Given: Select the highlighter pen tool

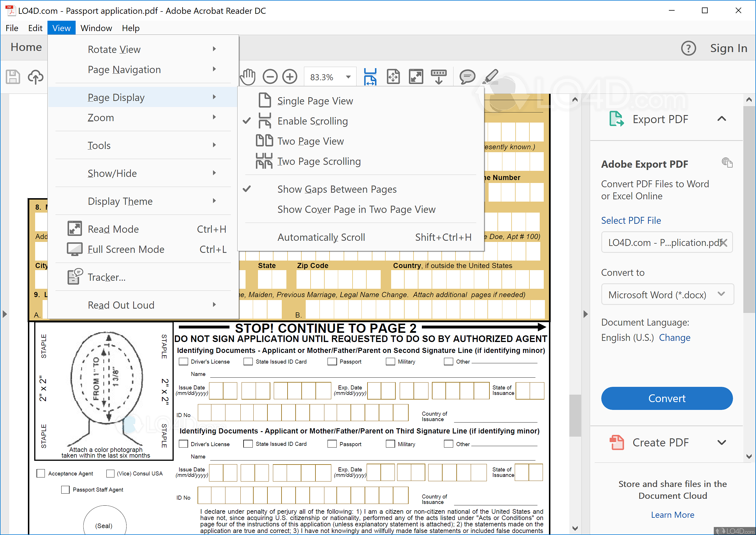Looking at the screenshot, I should [490, 76].
